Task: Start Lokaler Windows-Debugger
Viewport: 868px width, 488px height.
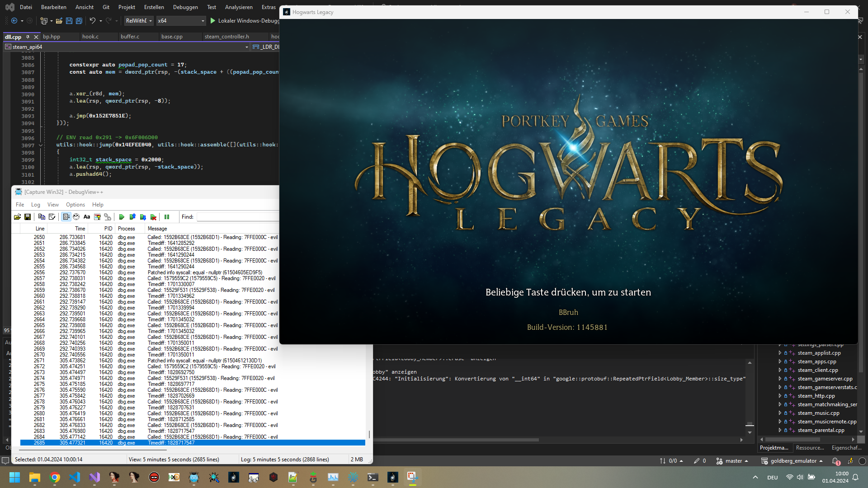Action: point(245,21)
